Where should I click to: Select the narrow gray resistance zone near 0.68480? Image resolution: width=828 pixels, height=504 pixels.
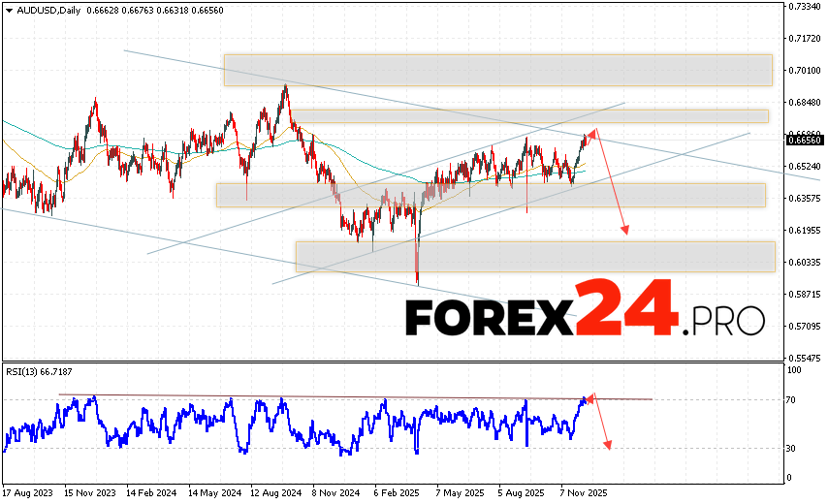click(x=531, y=116)
